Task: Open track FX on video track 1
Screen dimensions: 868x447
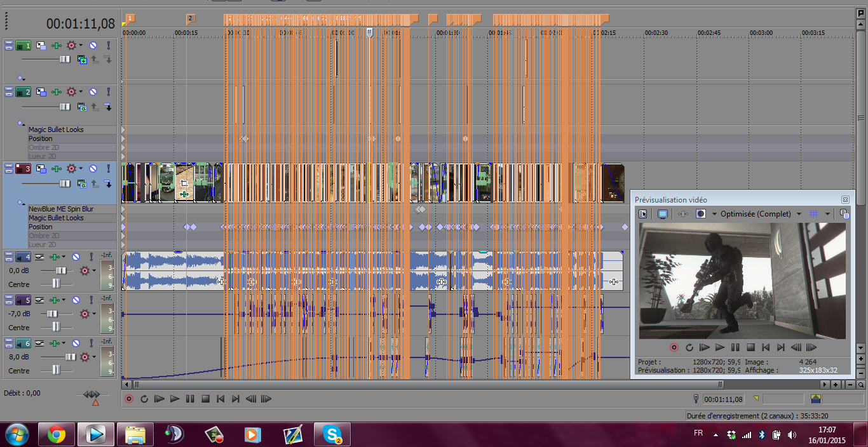Action: click(x=57, y=46)
